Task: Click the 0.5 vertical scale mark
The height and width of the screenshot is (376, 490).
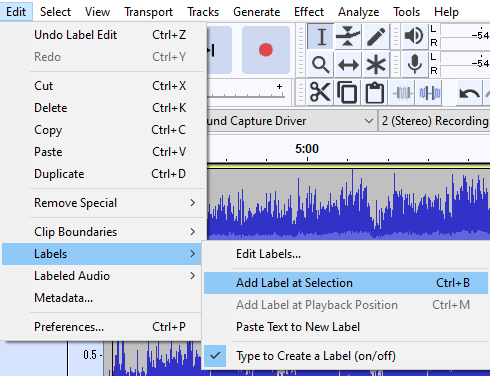Action: pos(90,355)
